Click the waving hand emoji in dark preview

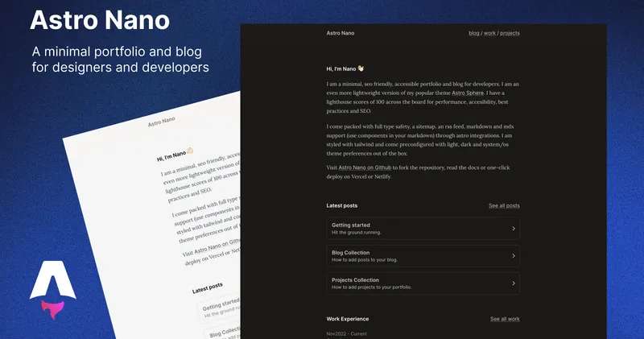pyautogui.click(x=361, y=69)
